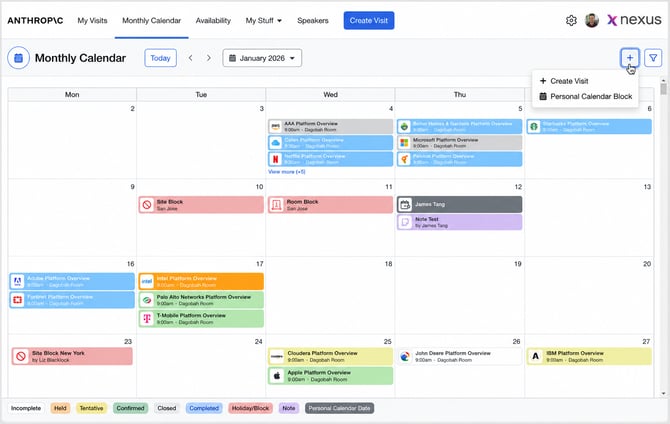Click the View more (+5) link
The image size is (670, 424).
click(287, 172)
